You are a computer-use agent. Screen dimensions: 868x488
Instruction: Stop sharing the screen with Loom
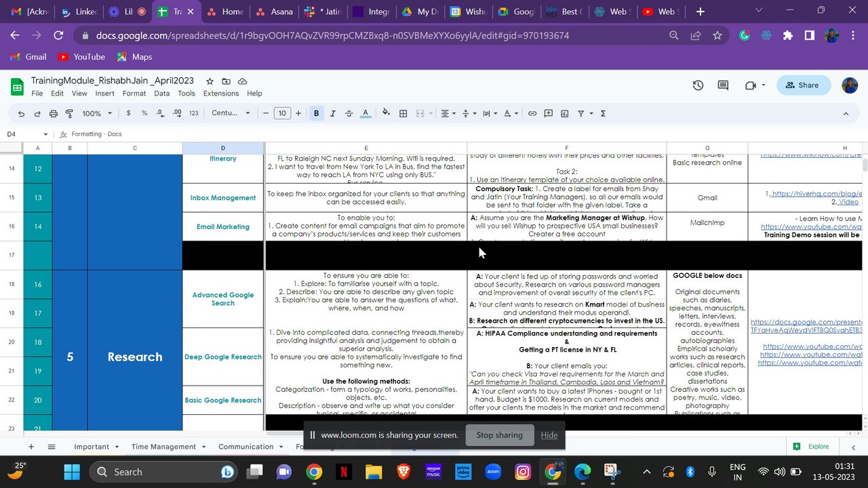coord(500,435)
